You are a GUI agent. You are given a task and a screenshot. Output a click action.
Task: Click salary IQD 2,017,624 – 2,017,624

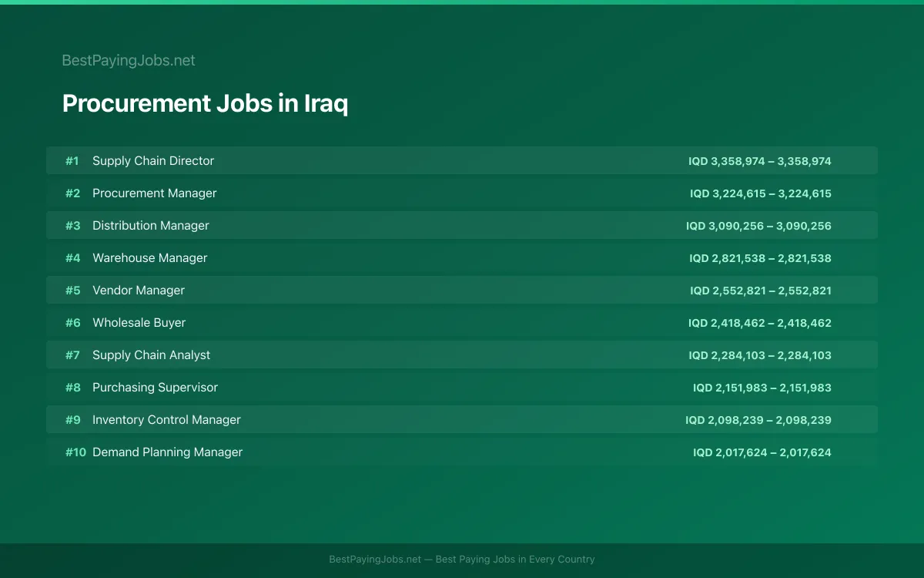tap(762, 452)
